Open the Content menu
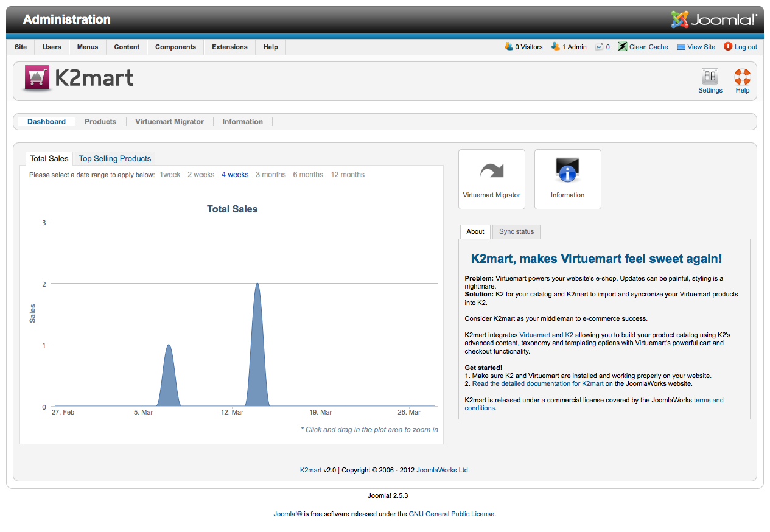This screenshot has height=532, width=770. click(x=127, y=47)
